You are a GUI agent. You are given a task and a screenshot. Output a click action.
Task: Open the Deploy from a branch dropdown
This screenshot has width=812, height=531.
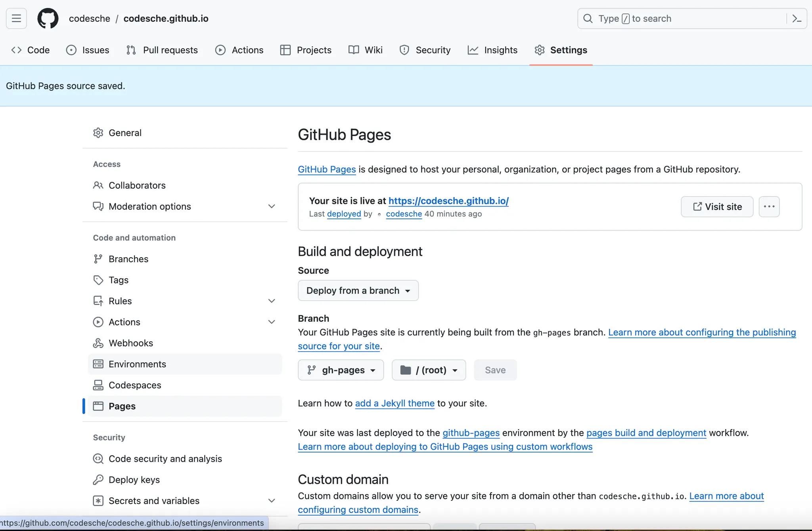(x=358, y=291)
